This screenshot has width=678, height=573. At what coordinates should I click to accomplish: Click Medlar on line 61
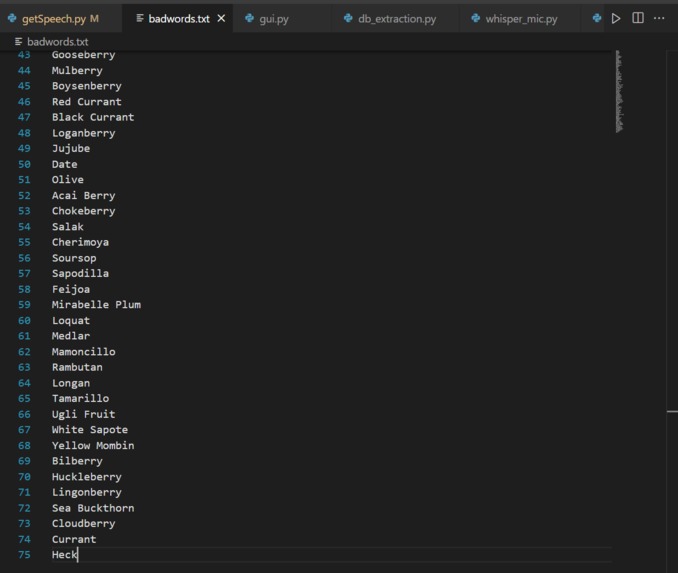[x=71, y=336]
